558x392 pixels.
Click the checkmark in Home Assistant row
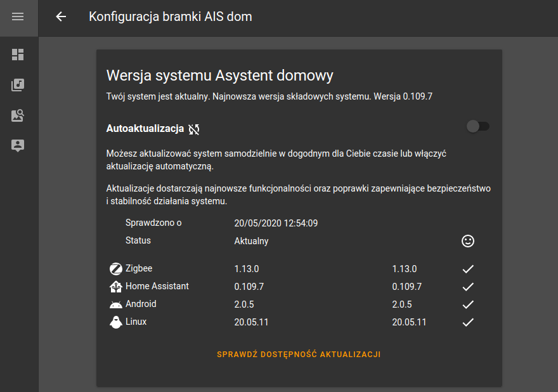[x=468, y=287]
